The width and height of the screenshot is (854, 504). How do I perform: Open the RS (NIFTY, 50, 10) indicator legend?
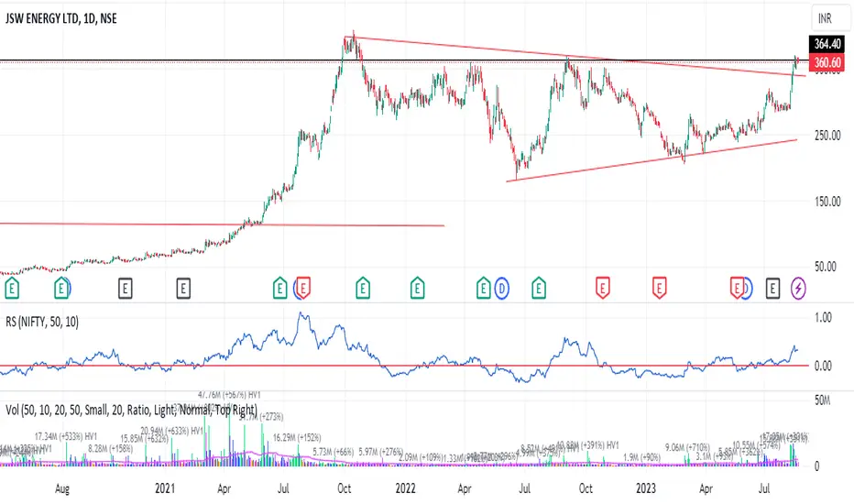point(42,322)
